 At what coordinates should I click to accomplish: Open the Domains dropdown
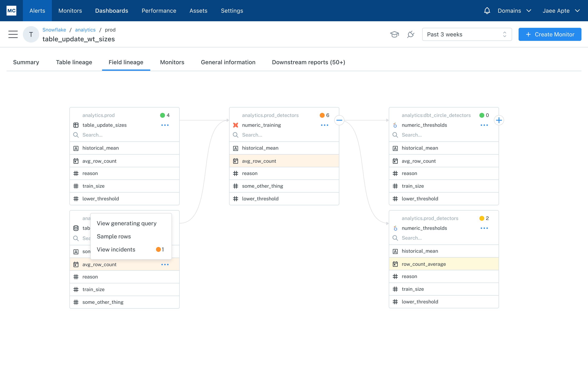tap(514, 11)
